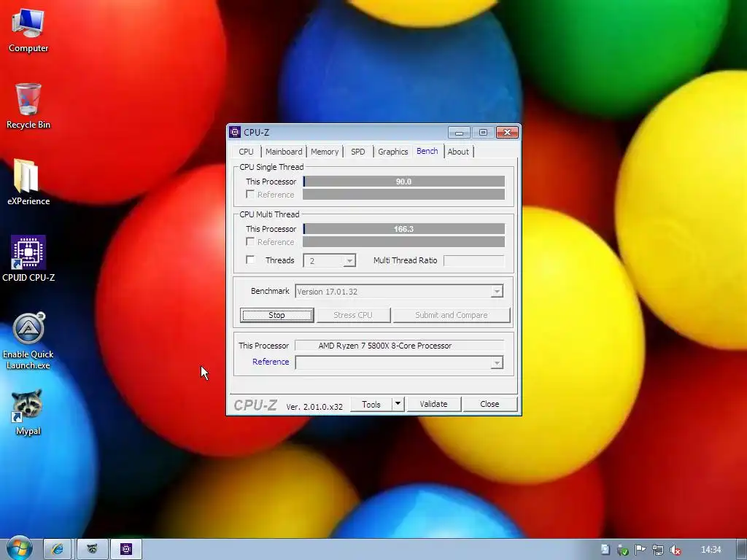
Task: Click the Close button in CPU-Z footer
Action: tap(489, 404)
